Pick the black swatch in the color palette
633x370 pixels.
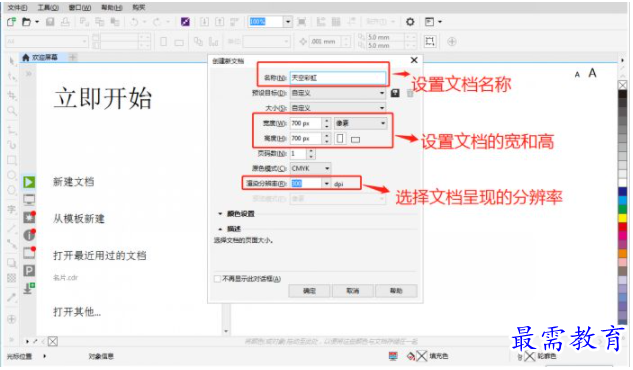pos(623,94)
